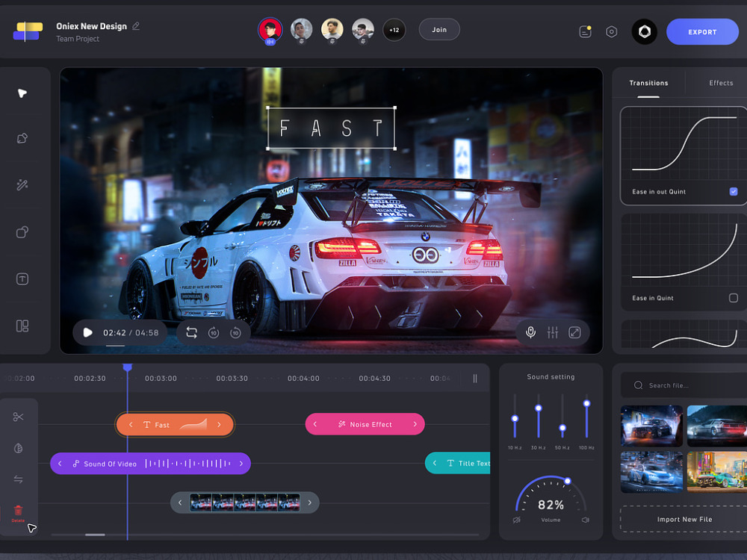Viewport: 747px width, 560px height.
Task: Select the FAST text box on preview
Action: (331, 128)
